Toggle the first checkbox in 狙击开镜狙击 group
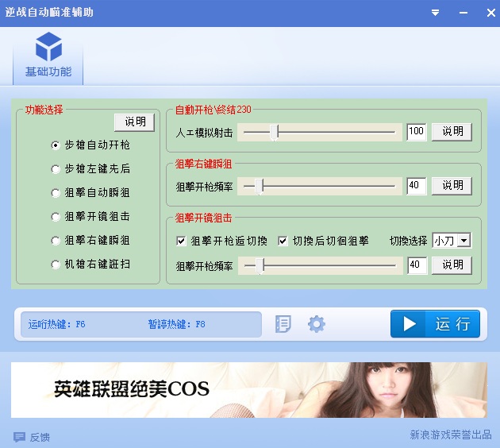The width and height of the screenshot is (500, 448). [x=181, y=241]
